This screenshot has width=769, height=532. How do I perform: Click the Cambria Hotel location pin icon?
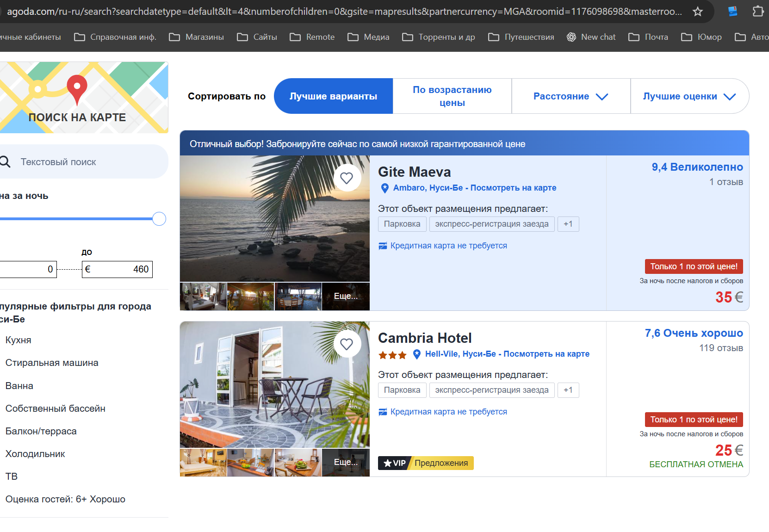[417, 354]
